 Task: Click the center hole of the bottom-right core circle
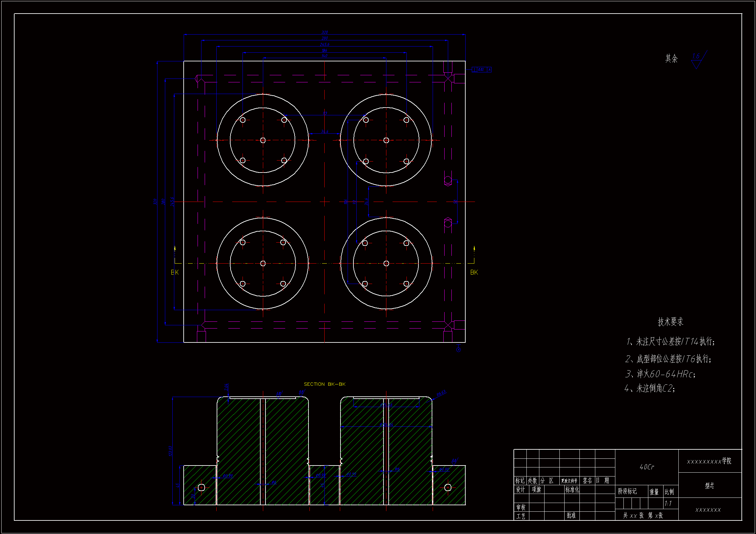point(386,264)
